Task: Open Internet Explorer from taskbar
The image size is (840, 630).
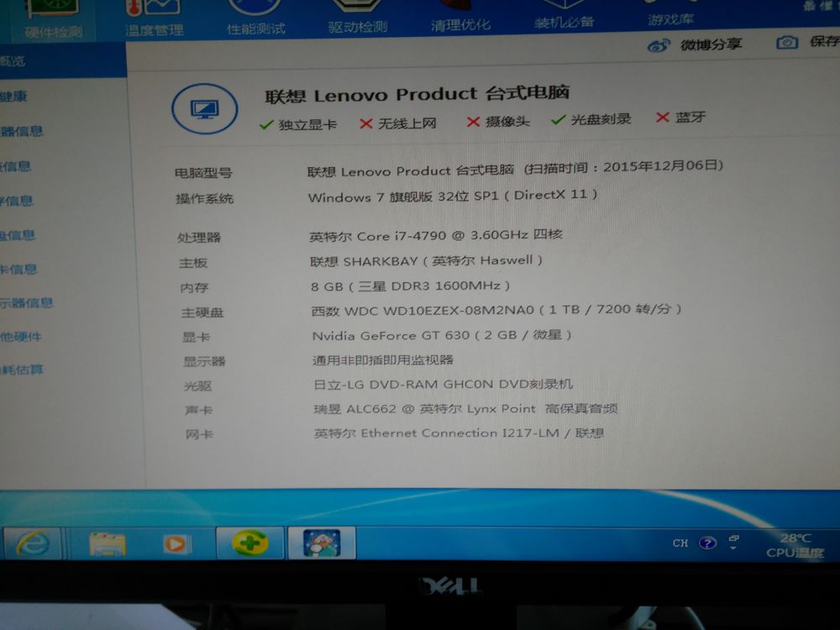Action: coord(33,543)
